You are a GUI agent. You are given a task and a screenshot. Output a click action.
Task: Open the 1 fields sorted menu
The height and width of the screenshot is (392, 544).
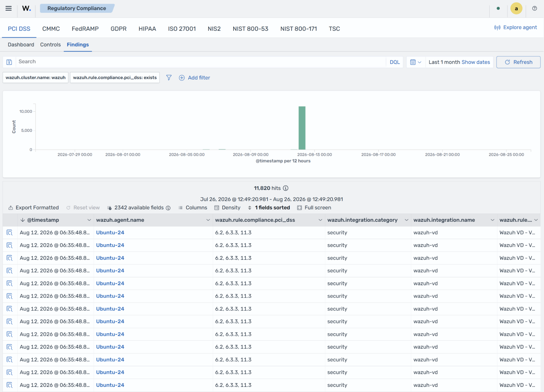269,208
